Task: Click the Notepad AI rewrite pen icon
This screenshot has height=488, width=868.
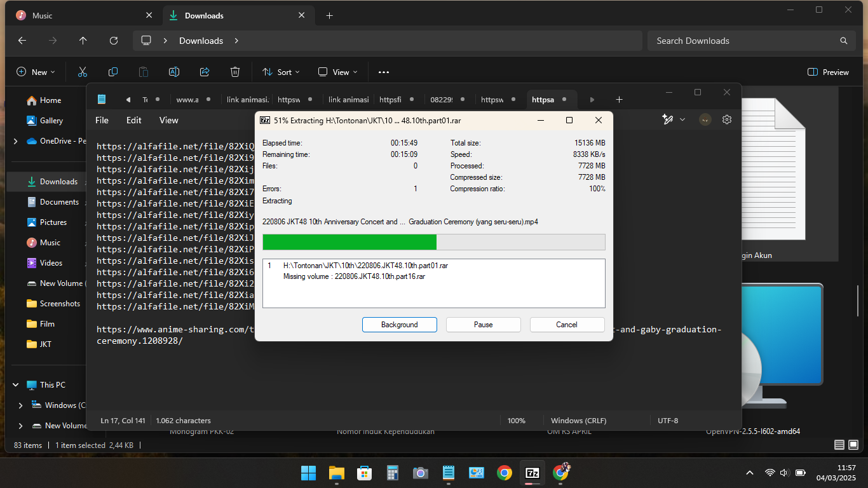Action: pos(667,119)
